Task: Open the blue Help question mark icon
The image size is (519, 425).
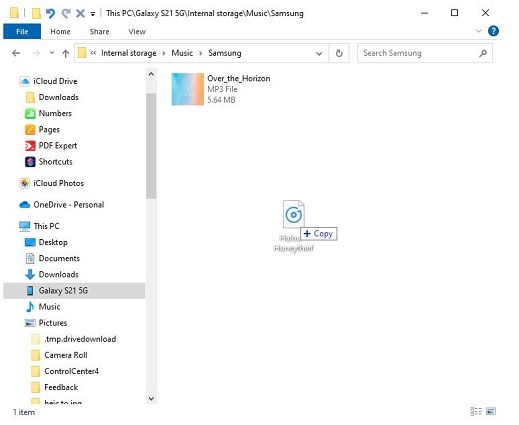Action: click(493, 31)
